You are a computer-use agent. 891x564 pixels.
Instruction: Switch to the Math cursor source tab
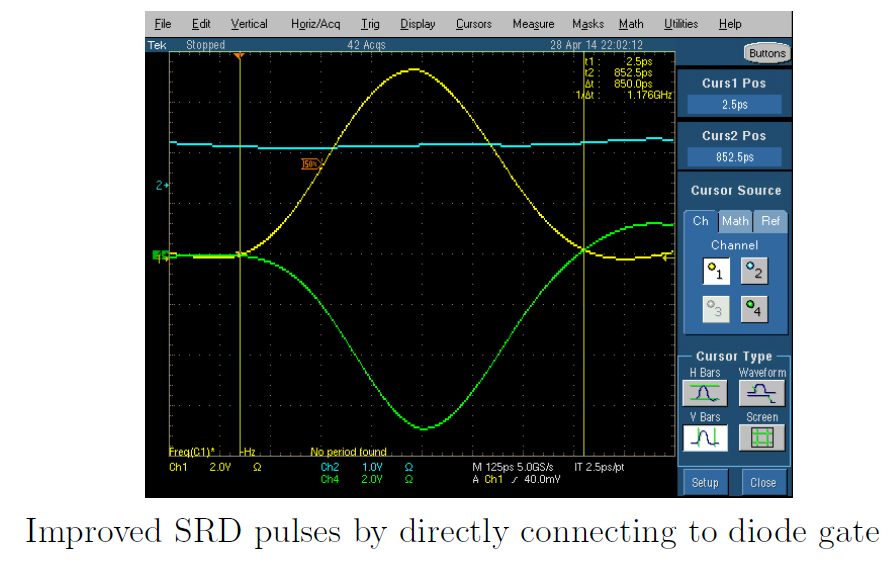(735, 221)
